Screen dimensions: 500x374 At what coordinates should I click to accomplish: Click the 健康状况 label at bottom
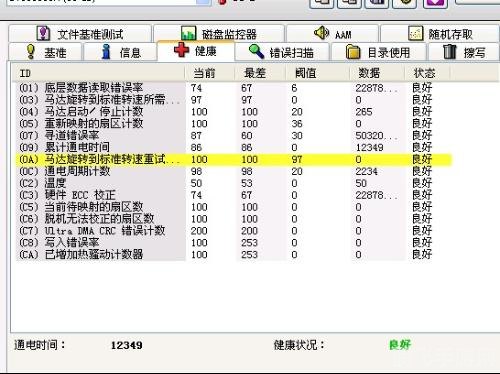pyautogui.click(x=299, y=345)
